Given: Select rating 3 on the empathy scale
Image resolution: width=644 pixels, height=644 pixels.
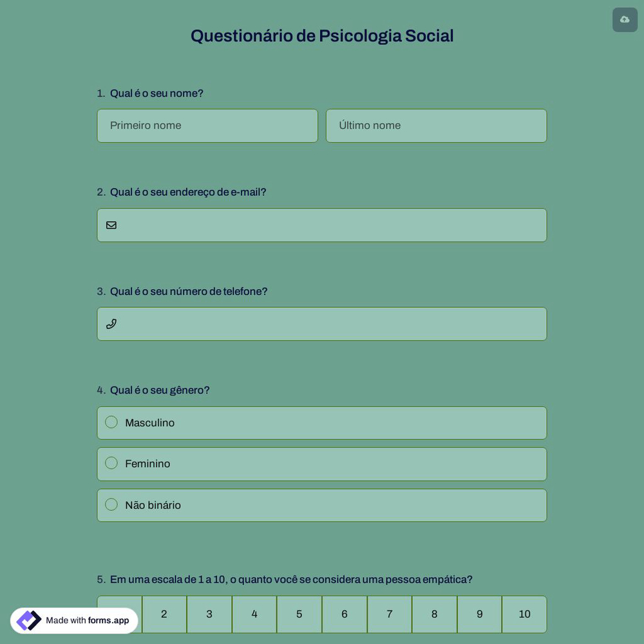Looking at the screenshot, I should [209, 613].
